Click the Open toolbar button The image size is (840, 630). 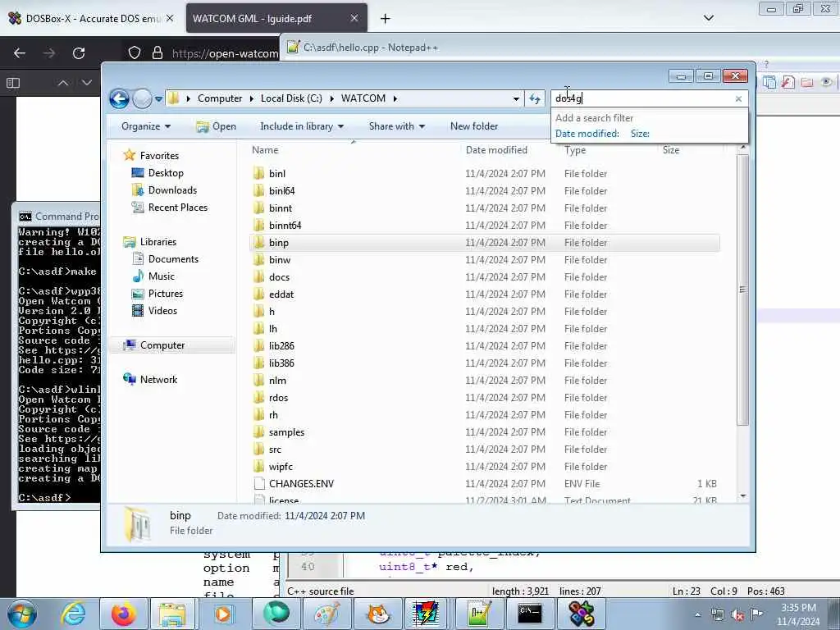217,126
